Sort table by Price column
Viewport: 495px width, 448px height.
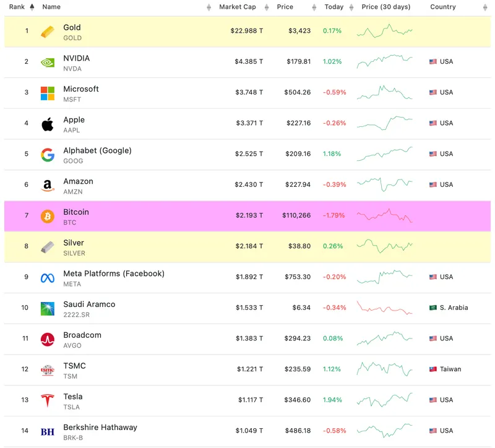(x=285, y=7)
